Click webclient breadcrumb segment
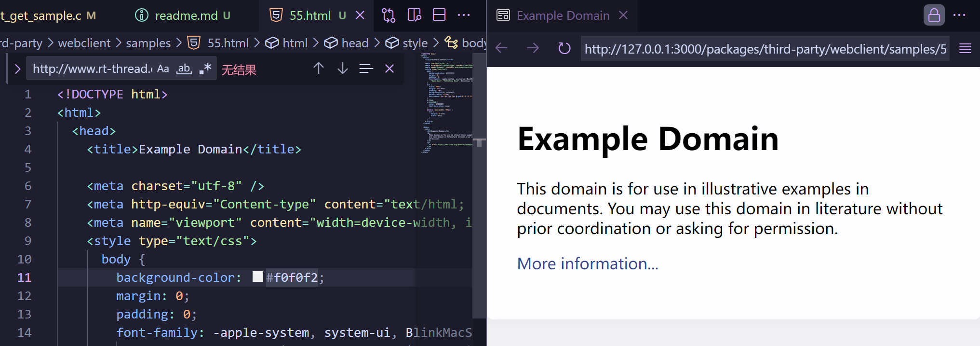This screenshot has width=980, height=346. [x=84, y=43]
